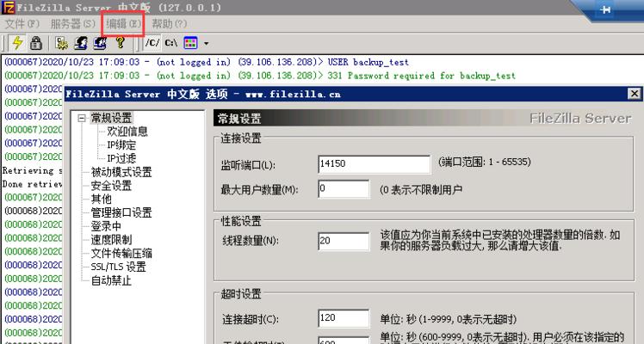The height and width of the screenshot is (344, 644).
Task: Open 管理接口设置 settings page
Action: click(x=121, y=212)
